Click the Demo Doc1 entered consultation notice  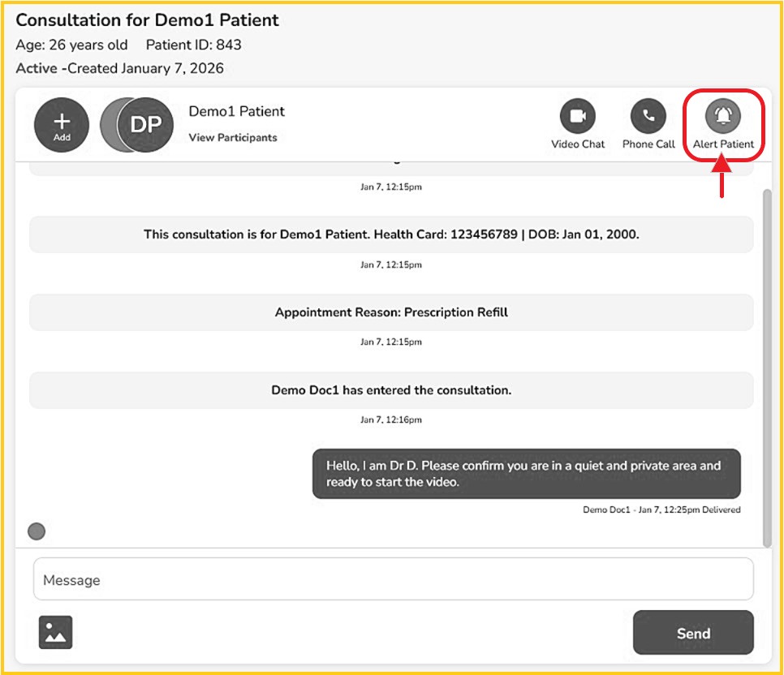391,390
